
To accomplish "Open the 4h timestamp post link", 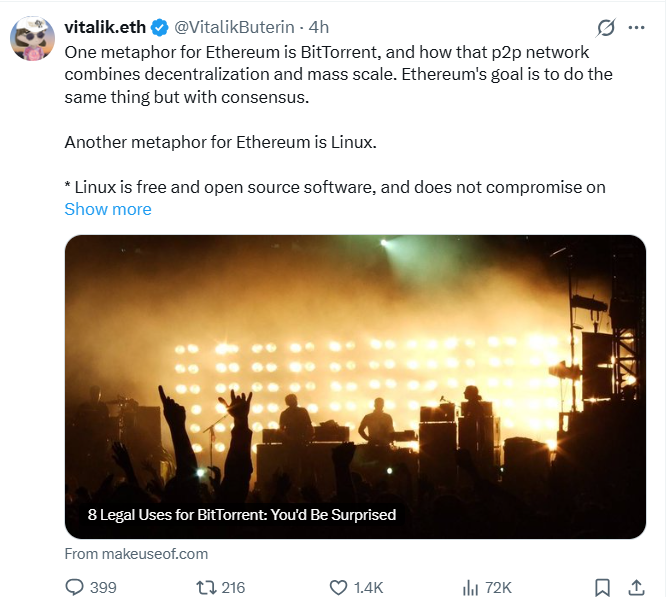I will pyautogui.click(x=316, y=28).
